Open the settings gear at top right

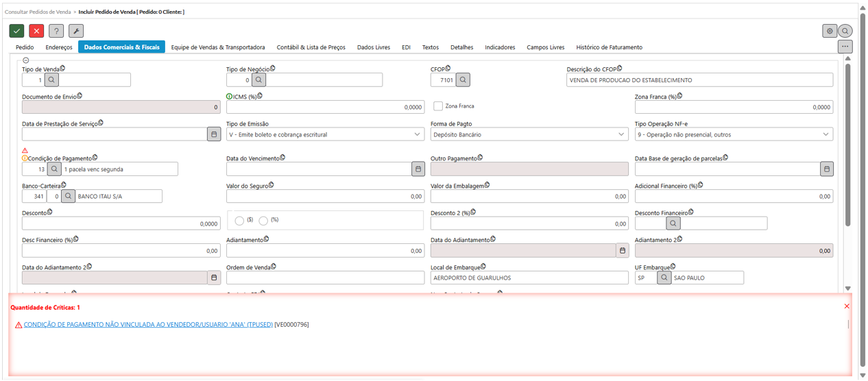coord(830,31)
